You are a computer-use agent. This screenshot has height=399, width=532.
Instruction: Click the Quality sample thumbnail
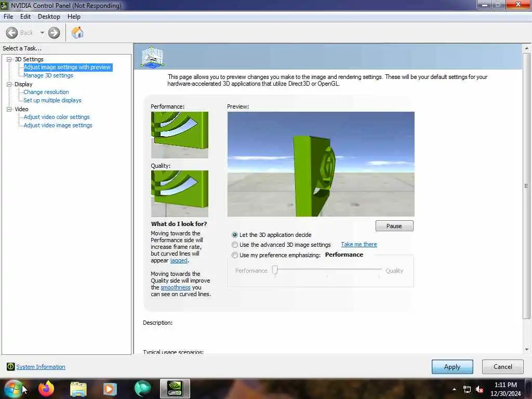[x=179, y=194]
